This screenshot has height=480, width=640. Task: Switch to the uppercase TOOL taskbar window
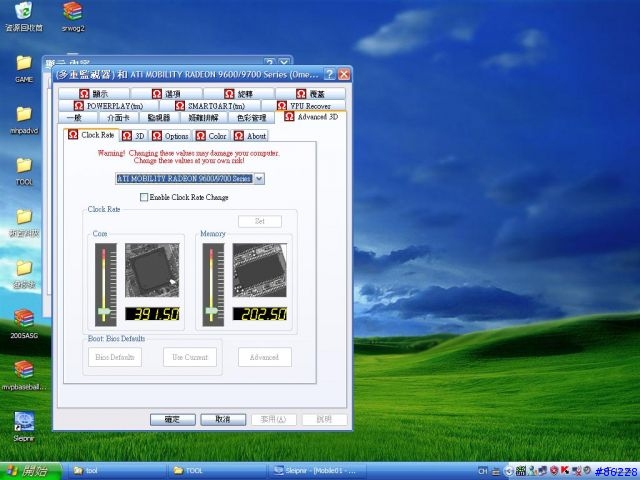click(216, 471)
